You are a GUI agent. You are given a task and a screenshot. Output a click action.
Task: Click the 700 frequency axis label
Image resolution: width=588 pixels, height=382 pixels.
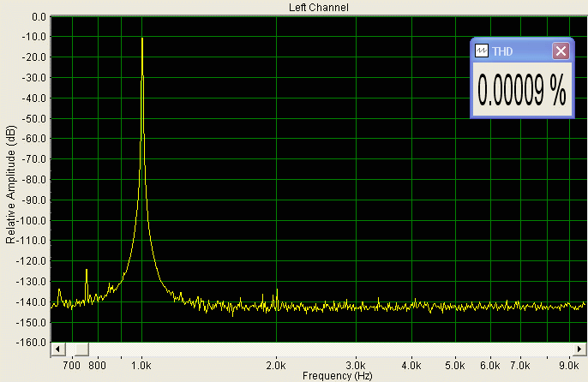72,366
